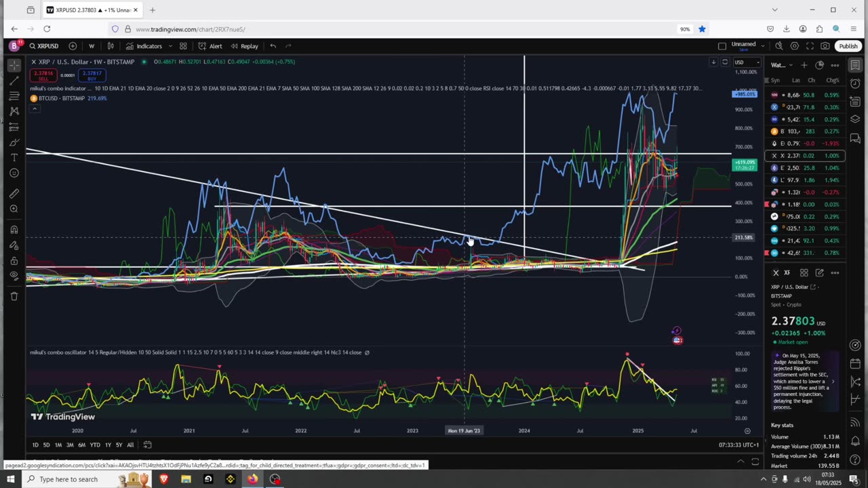Toggle stay in drawing mode pencil-lock
Screen dimensions: 868x488
point(14,245)
